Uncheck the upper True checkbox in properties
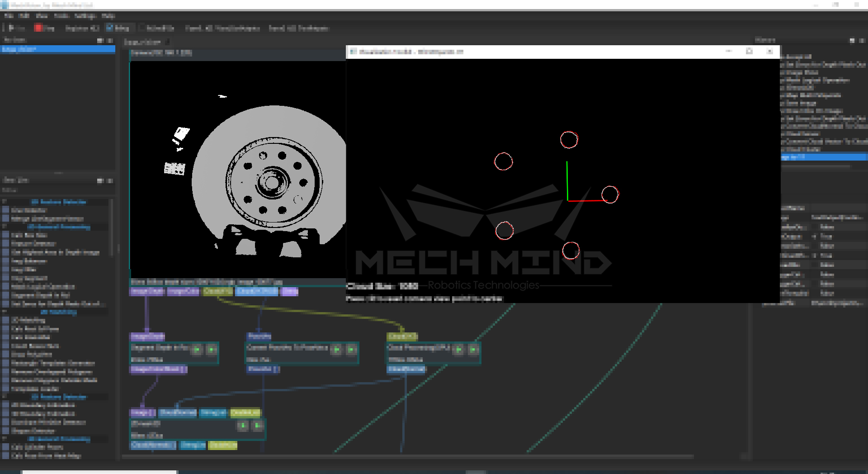 (x=815, y=237)
